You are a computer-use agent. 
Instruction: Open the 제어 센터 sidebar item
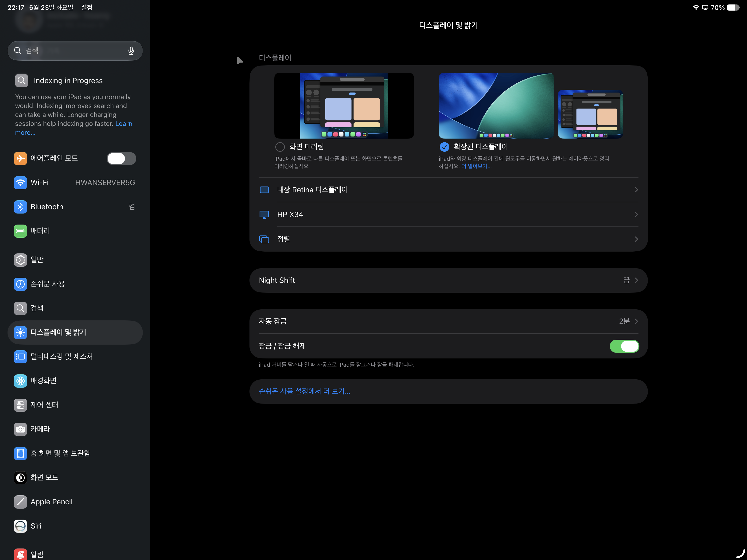pyautogui.click(x=75, y=405)
